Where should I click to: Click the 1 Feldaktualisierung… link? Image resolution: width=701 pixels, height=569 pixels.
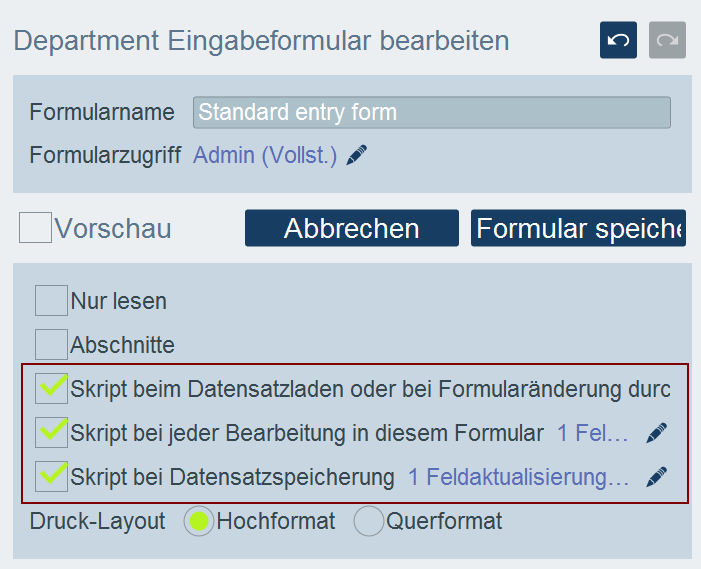[x=518, y=477]
